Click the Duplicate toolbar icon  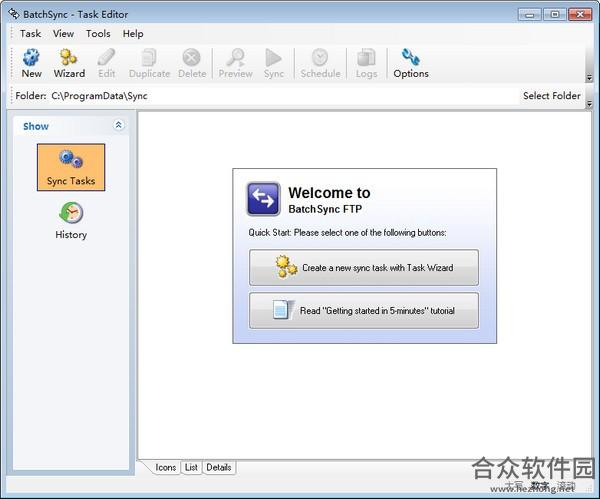pyautogui.click(x=149, y=63)
